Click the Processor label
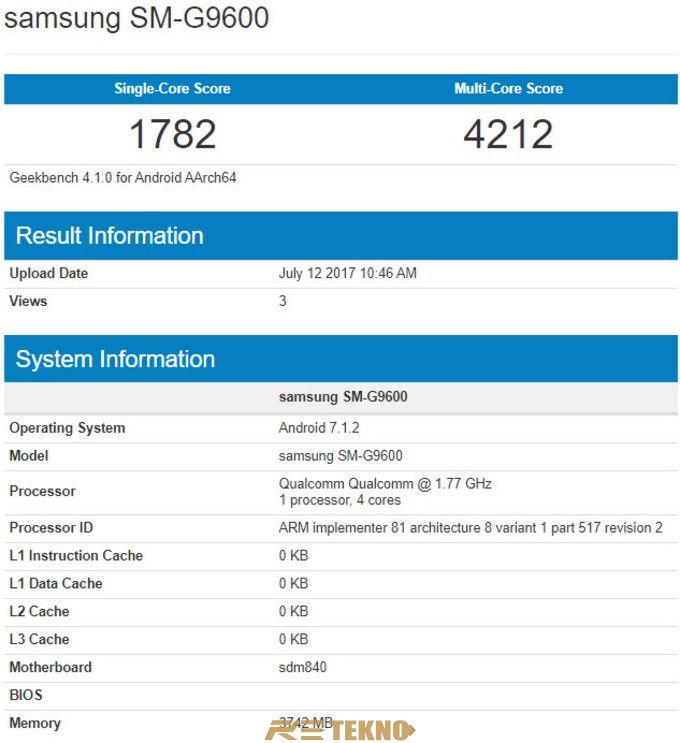 [42, 491]
